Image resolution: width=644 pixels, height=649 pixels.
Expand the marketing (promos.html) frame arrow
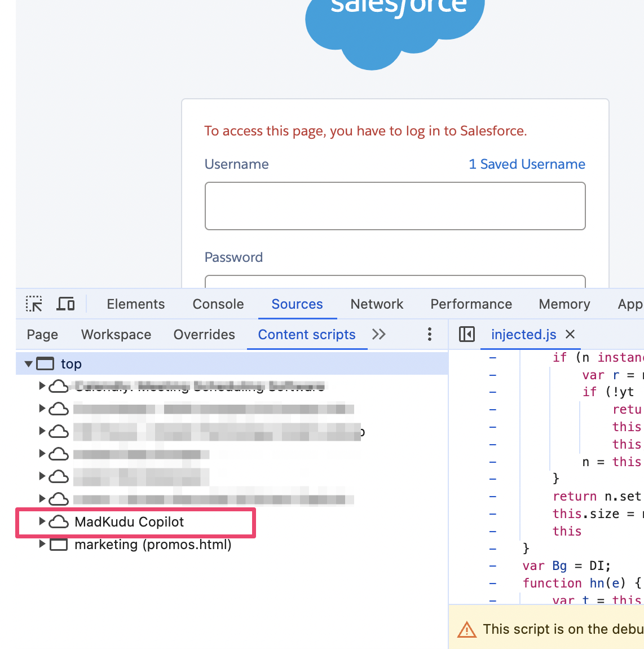click(42, 544)
